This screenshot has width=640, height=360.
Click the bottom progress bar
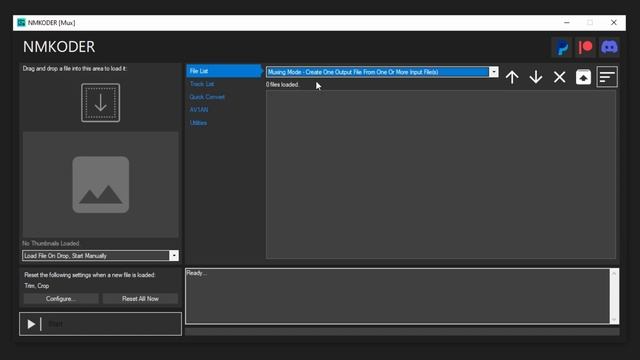(x=402, y=332)
